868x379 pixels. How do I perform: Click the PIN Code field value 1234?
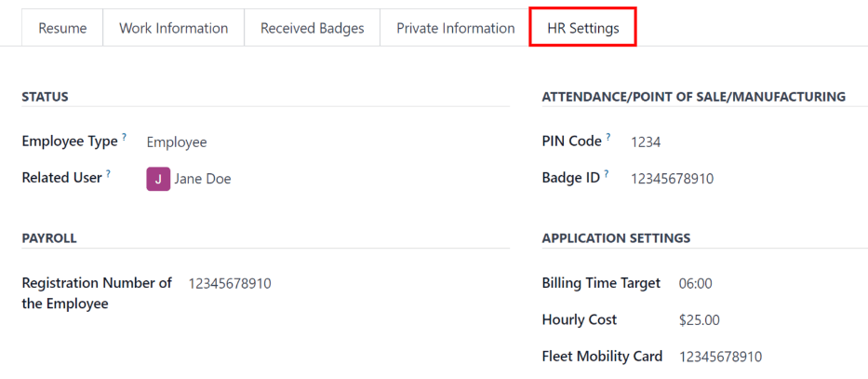coord(646,142)
